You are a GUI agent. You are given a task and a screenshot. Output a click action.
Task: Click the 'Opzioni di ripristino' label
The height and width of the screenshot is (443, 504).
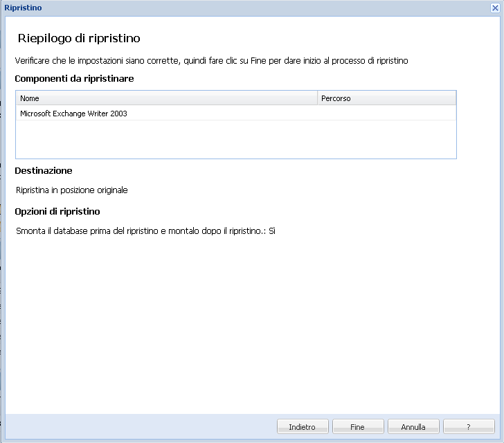click(57, 211)
